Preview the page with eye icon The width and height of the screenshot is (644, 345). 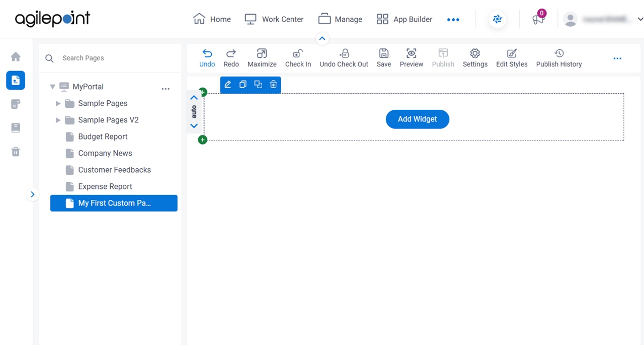[412, 53]
